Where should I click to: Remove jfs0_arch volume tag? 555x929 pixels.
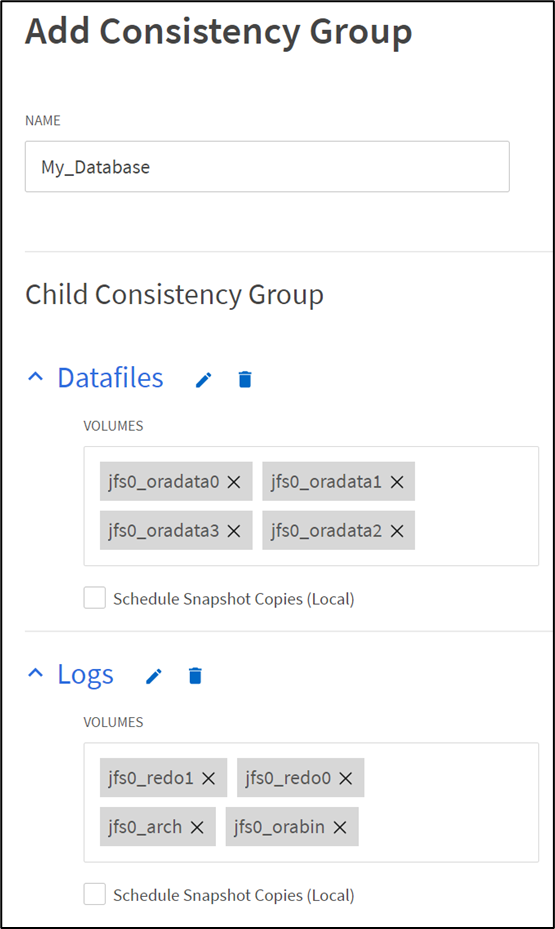(x=197, y=828)
